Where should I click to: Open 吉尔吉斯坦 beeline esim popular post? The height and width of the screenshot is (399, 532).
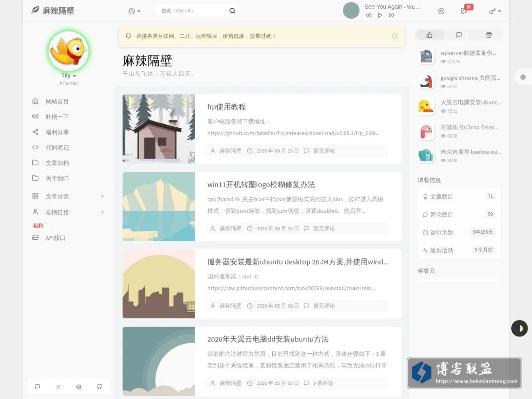pyautogui.click(x=470, y=152)
